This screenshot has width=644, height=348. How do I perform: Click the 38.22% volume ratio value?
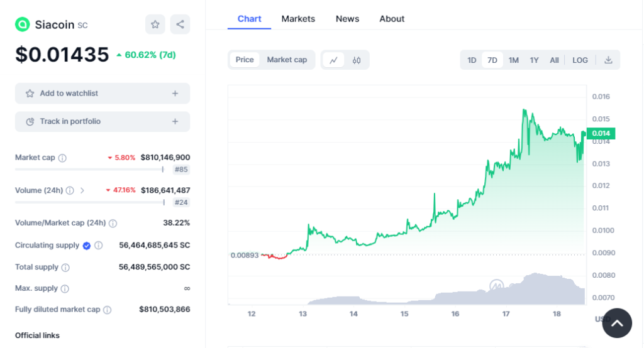tap(177, 223)
